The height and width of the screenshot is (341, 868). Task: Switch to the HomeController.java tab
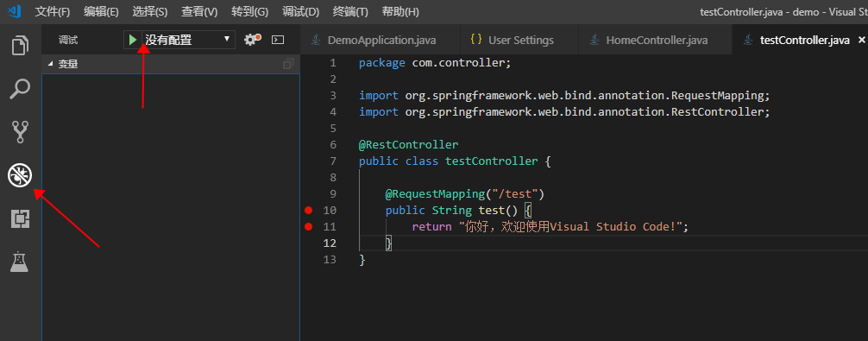[655, 40]
